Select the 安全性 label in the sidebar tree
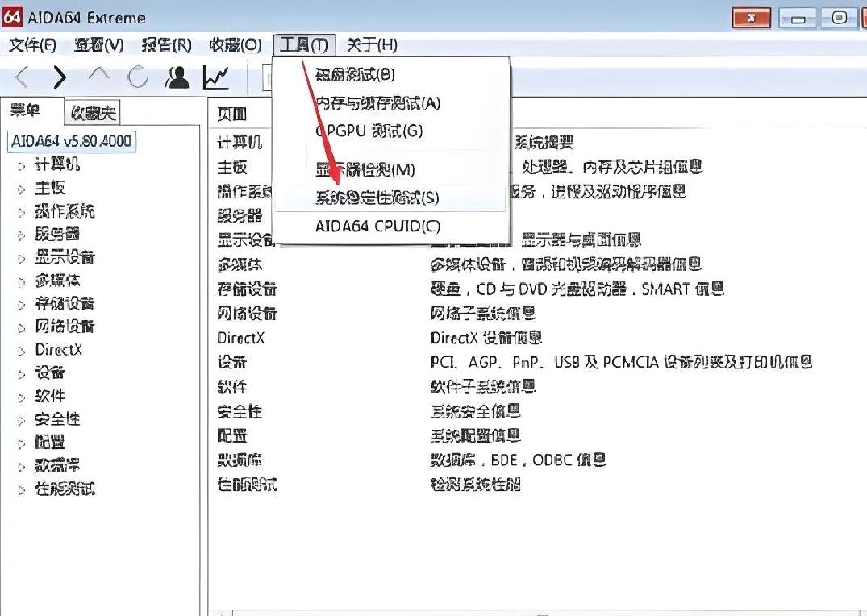867x616 pixels. pos(57,419)
